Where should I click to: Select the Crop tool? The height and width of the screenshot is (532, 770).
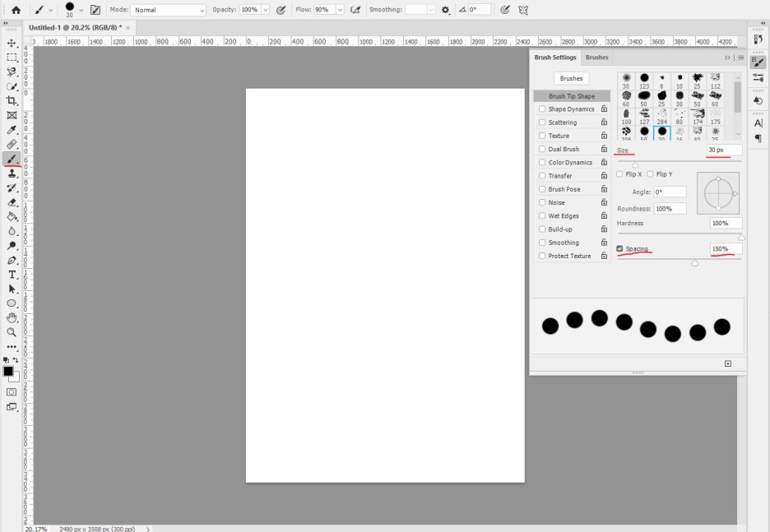pyautogui.click(x=12, y=100)
